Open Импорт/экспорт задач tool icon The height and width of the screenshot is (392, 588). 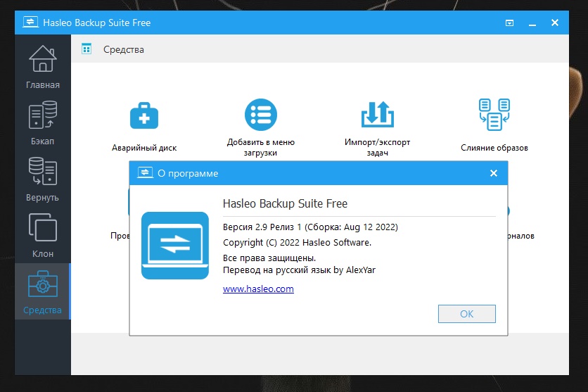pos(377,115)
